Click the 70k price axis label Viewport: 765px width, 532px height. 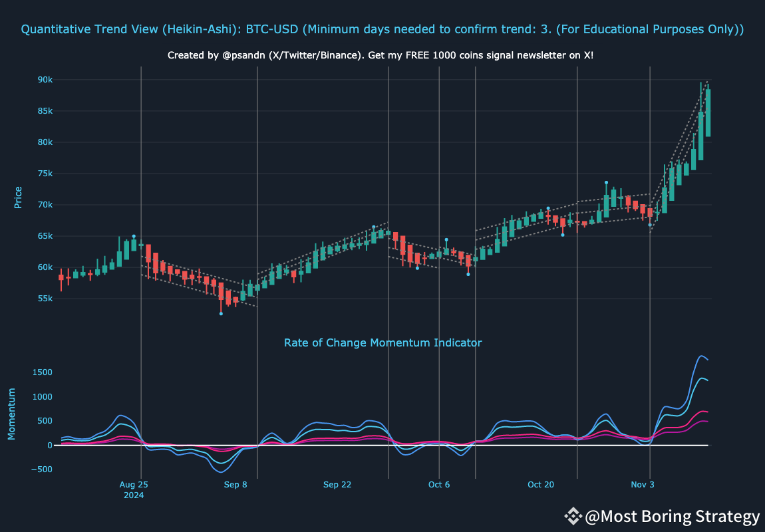[x=45, y=205]
